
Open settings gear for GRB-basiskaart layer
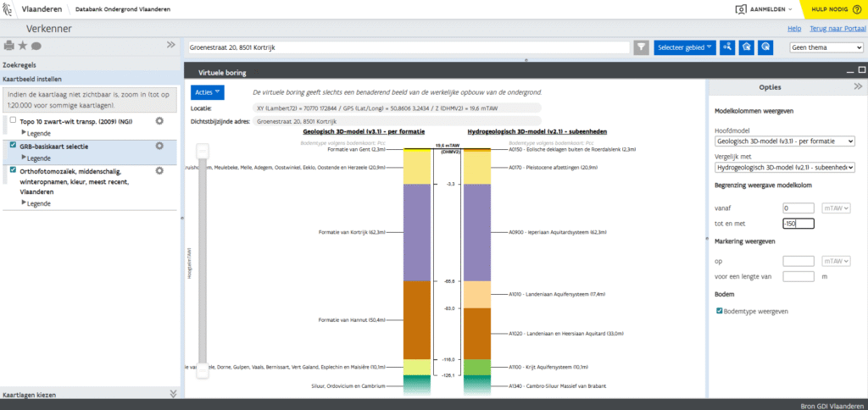click(x=159, y=146)
